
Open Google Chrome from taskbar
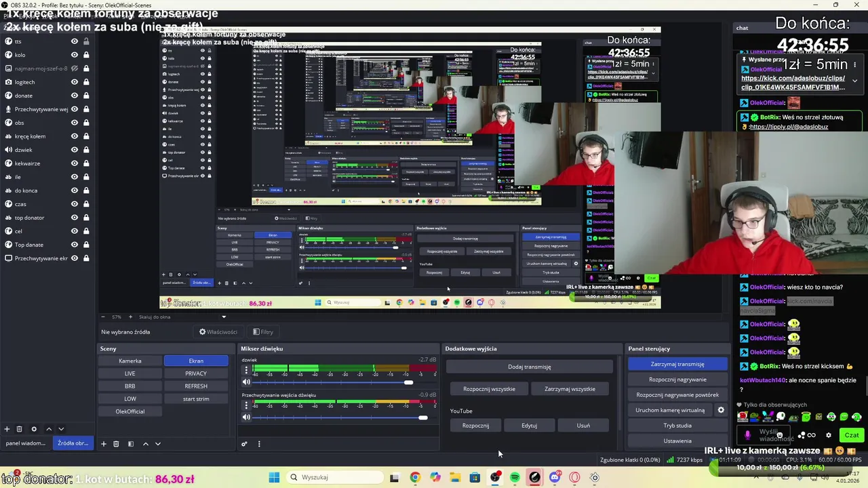(415, 477)
